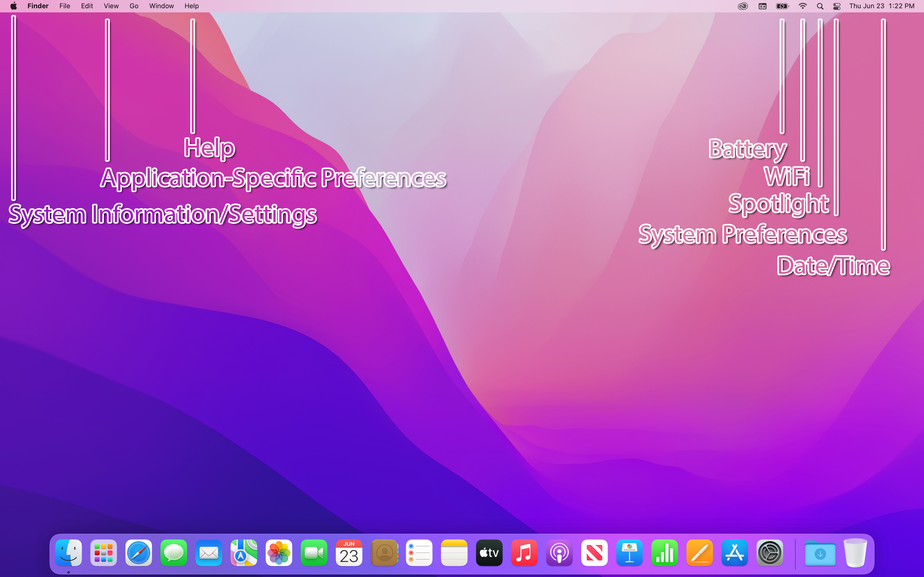Open the Messages app
The width and height of the screenshot is (924, 577).
[x=174, y=553]
